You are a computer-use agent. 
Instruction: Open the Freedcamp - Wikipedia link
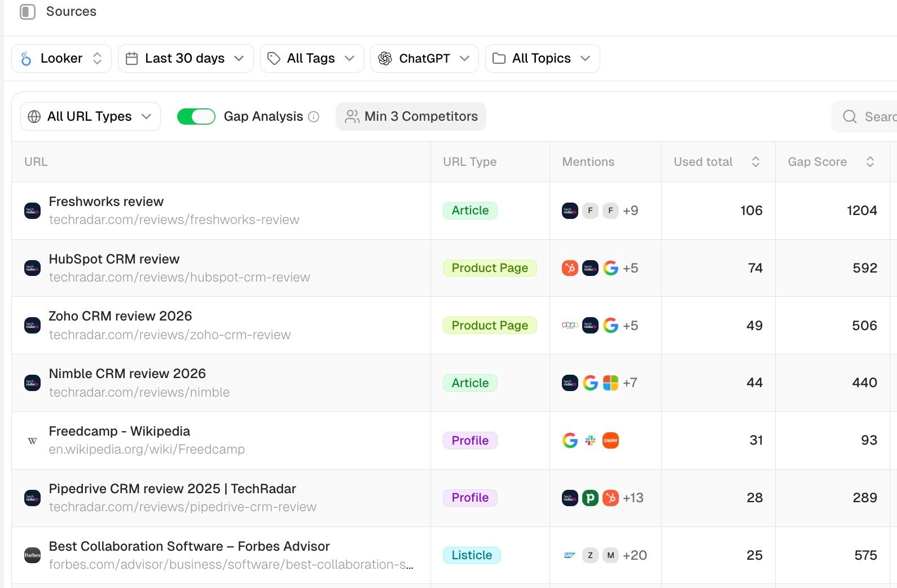click(x=119, y=431)
